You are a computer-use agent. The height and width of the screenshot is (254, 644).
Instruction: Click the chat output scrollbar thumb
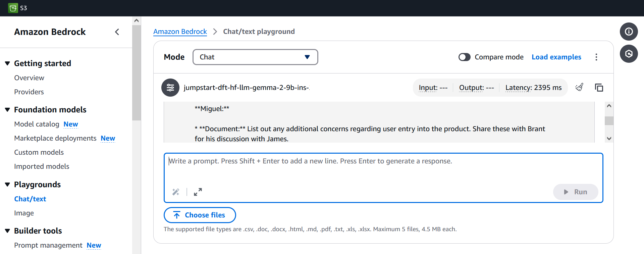[x=609, y=121]
